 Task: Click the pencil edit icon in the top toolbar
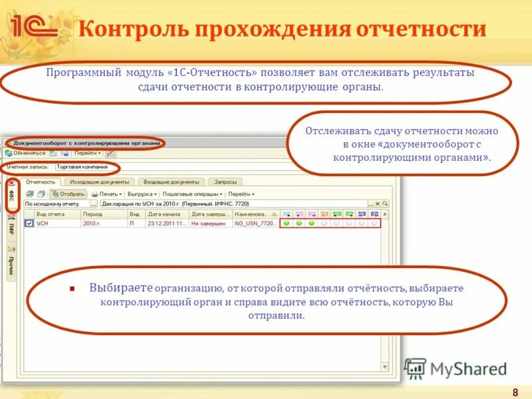pos(110,154)
